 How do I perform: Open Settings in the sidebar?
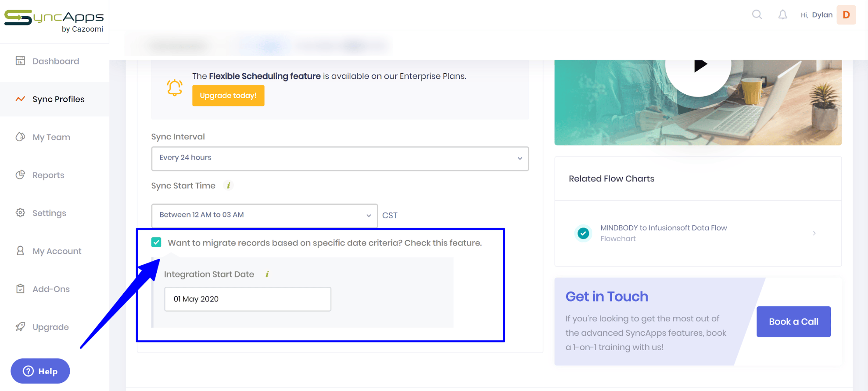click(x=49, y=213)
